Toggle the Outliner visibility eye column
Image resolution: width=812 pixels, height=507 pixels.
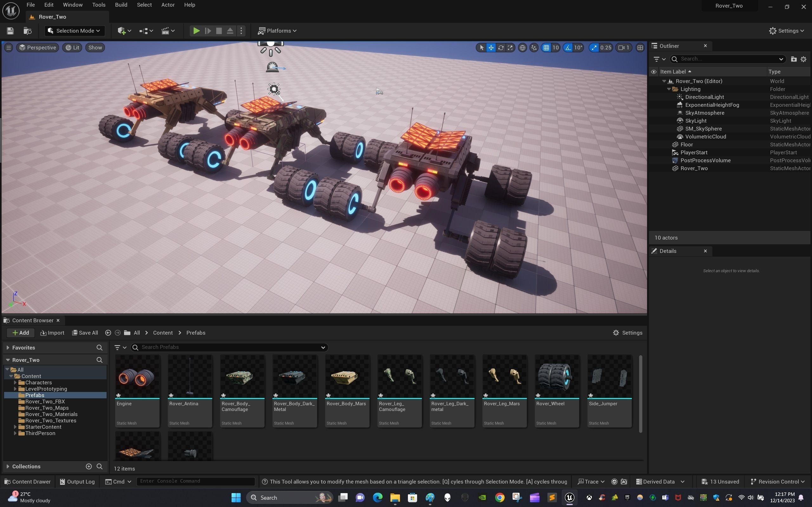pos(654,72)
